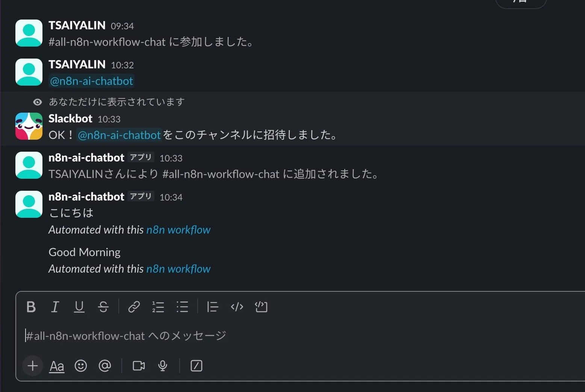The height and width of the screenshot is (392, 585).
Task: Hide the formatting toolbar with Aa
Action: pyautogui.click(x=57, y=366)
